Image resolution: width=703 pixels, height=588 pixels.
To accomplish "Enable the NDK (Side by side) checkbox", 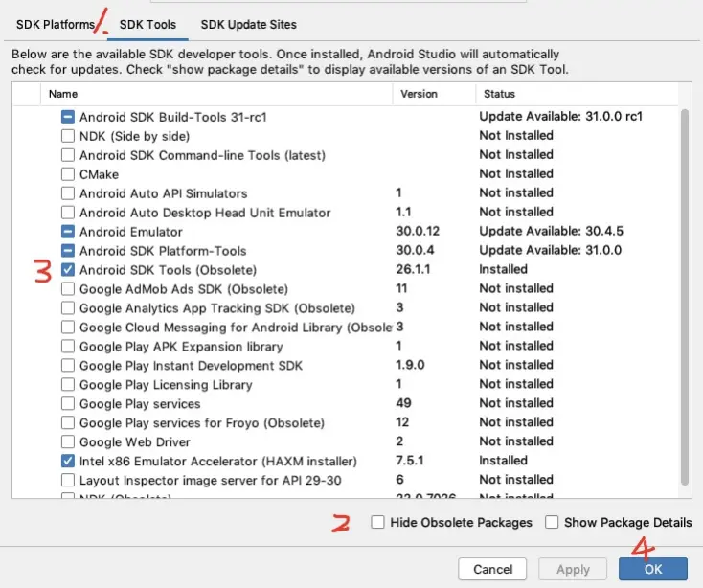I will 68,136.
